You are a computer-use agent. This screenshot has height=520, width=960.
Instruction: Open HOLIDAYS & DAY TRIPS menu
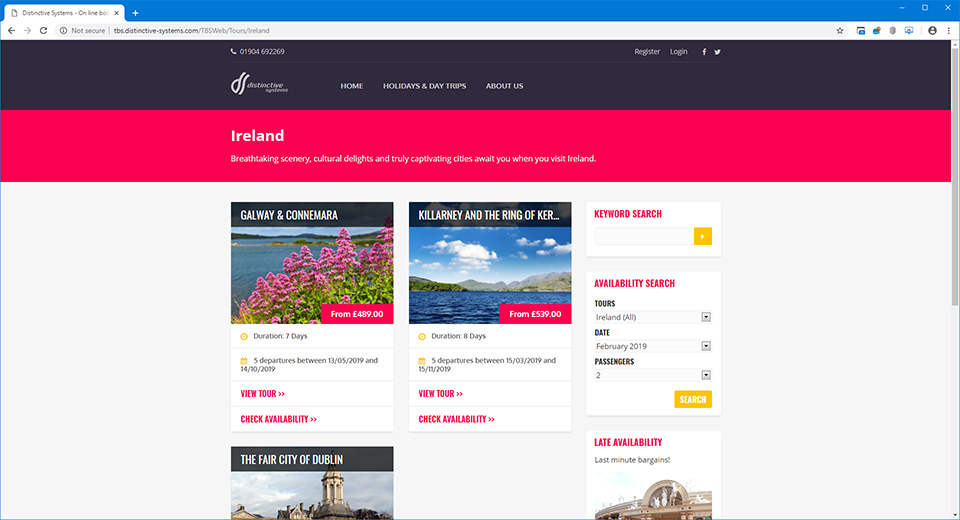tap(424, 86)
